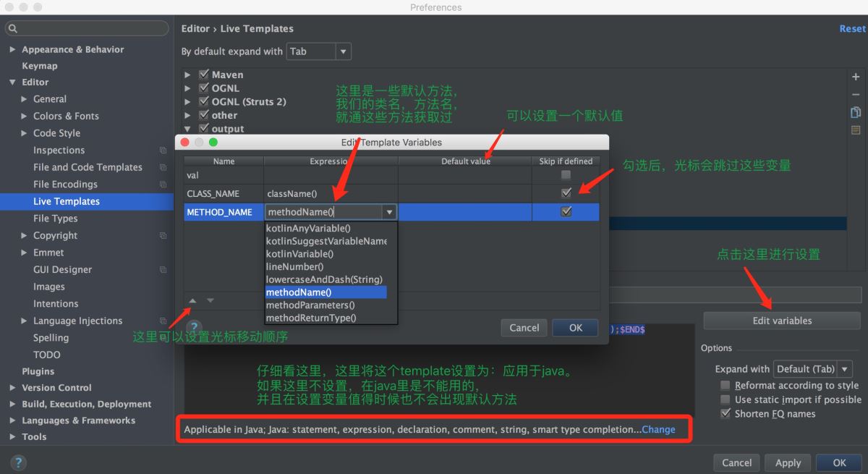Screen dimensions: 868x474
Task: Click the Change applicable contexts link
Action: click(658, 429)
